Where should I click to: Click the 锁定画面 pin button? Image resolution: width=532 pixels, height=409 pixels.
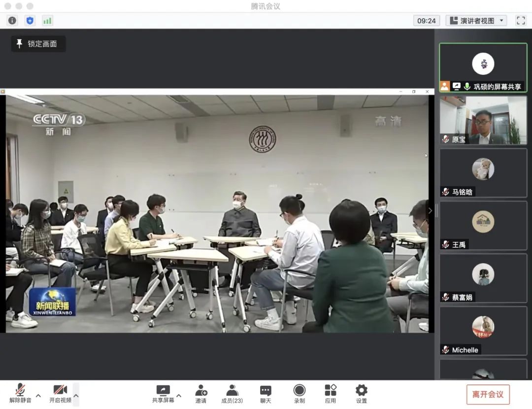38,44
